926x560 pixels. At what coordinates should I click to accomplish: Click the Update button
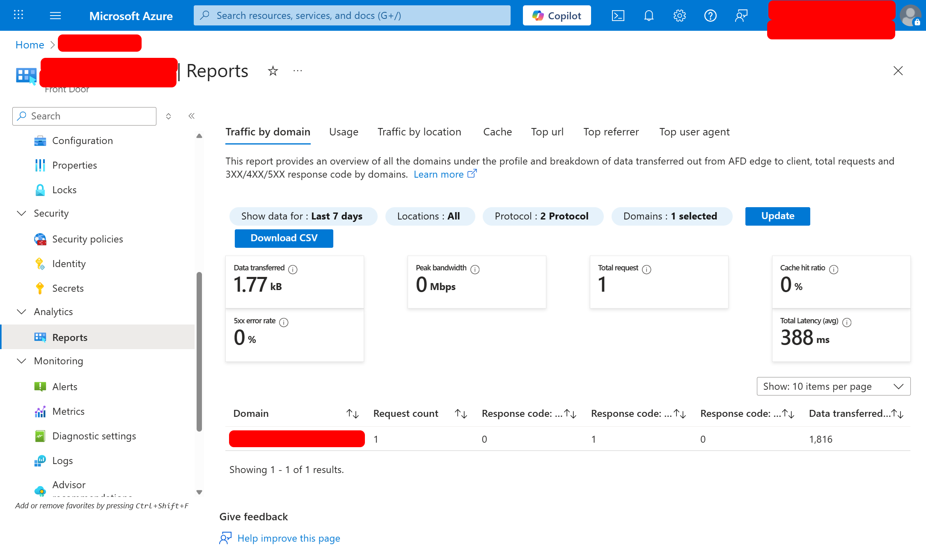click(x=777, y=216)
